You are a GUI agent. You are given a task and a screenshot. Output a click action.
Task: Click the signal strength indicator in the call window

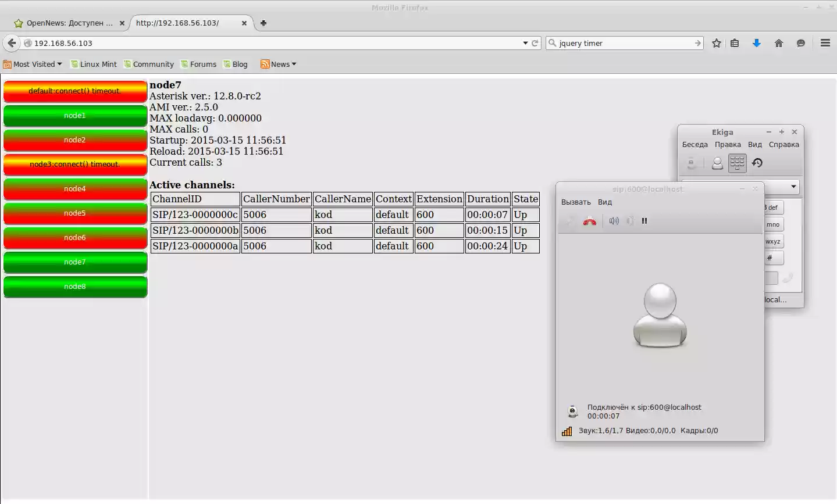tap(566, 431)
